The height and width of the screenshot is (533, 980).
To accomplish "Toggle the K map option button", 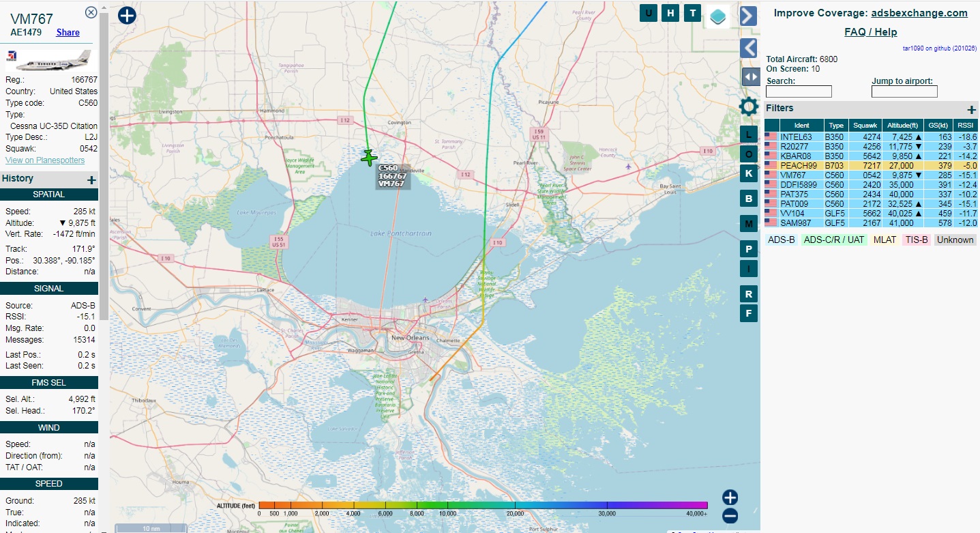I will pyautogui.click(x=749, y=173).
